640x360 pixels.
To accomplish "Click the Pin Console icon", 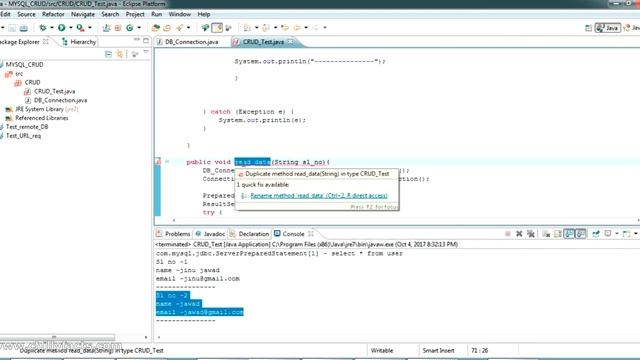I will tap(596, 234).
